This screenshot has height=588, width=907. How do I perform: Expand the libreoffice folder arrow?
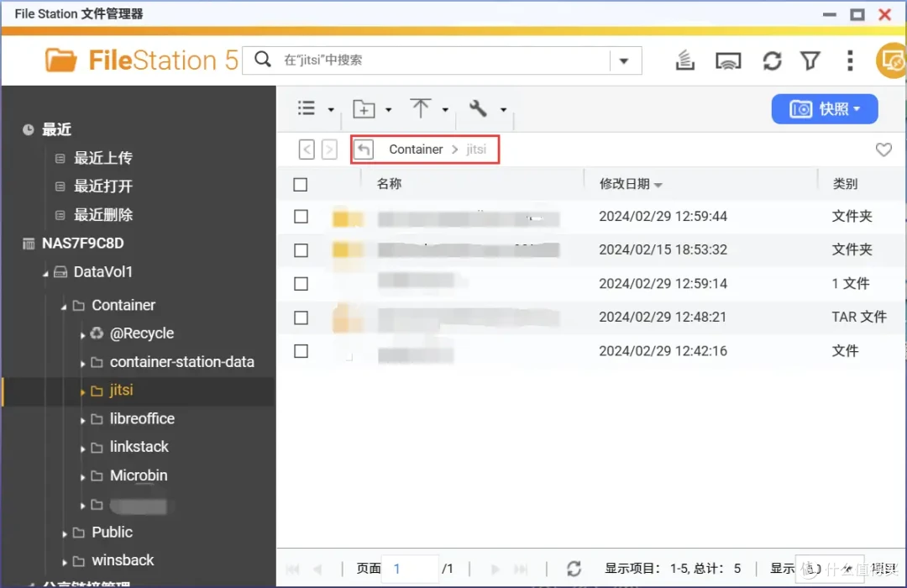(x=82, y=420)
